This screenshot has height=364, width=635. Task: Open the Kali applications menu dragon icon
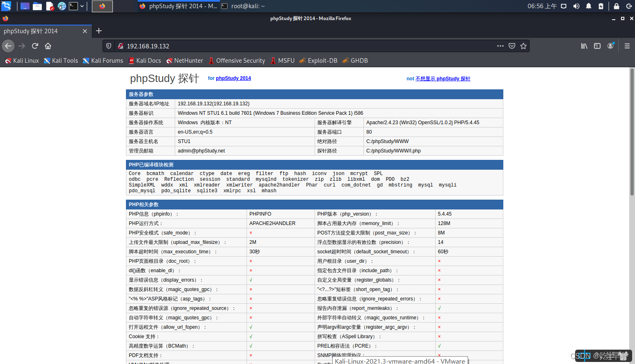(6, 6)
